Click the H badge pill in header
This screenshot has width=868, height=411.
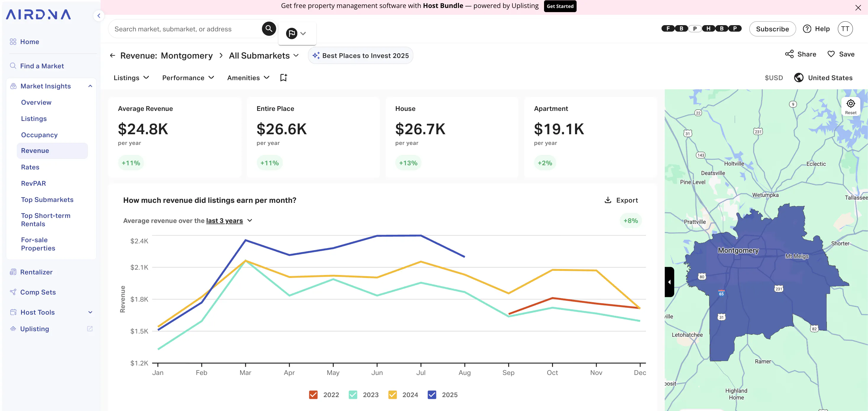point(708,28)
